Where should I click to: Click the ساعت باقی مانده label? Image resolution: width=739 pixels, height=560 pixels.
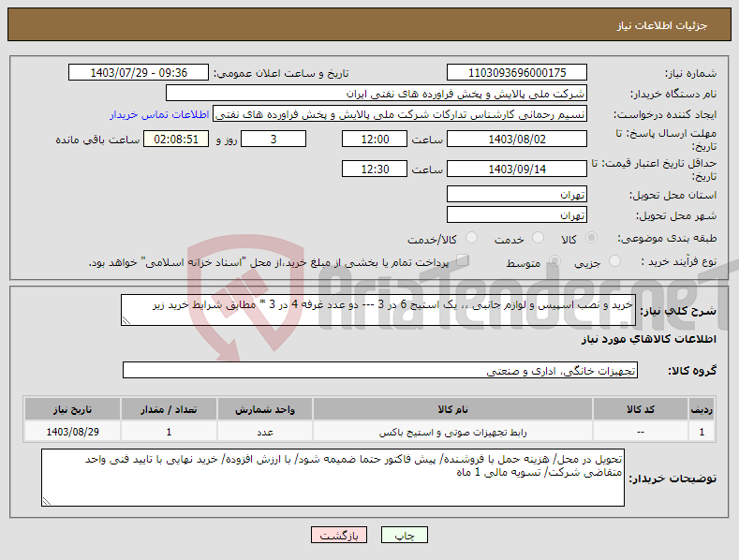pos(97,140)
